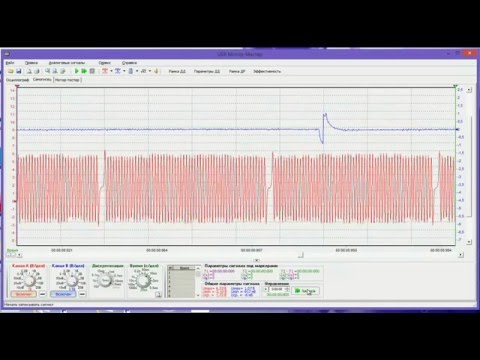The height and width of the screenshot is (360, 480).
Task: Open the Сервис menu
Action: 104,63
